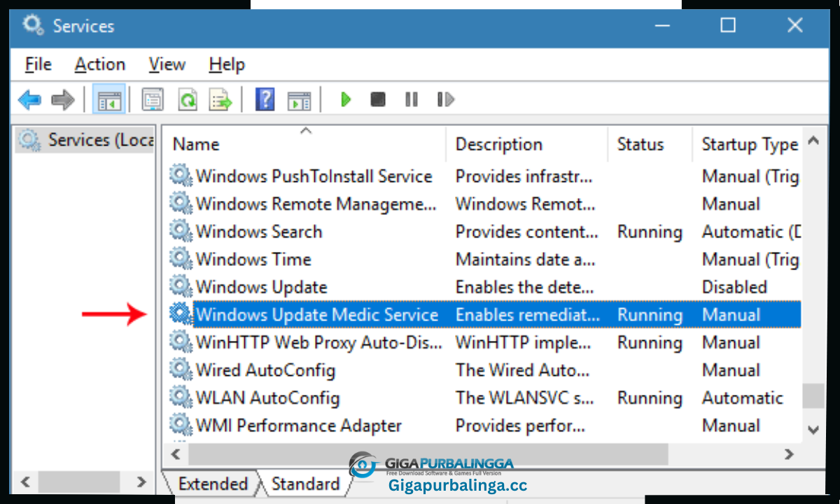Click tree pane scrollbar left arrow

(x=25, y=482)
